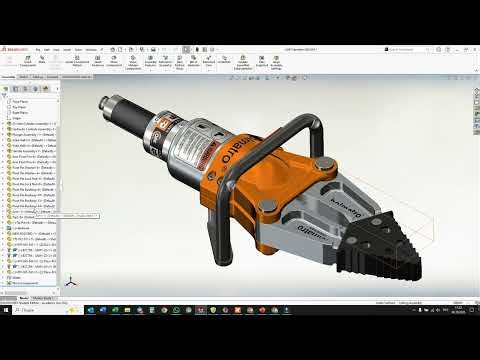Expand the manager tab strip arrow
This screenshot has width=480, height=360.
coord(57,89)
